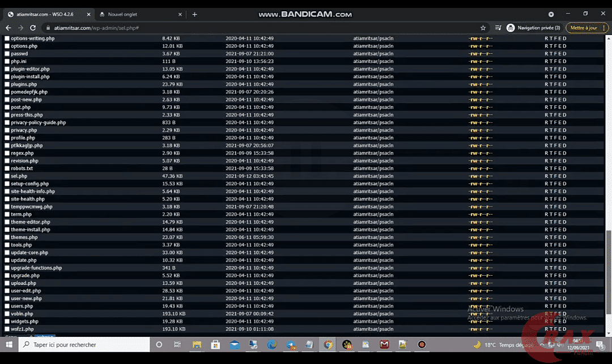This screenshot has width=612, height=364.
Task: Click the 47.36 KB size cell
Action: pos(172,176)
